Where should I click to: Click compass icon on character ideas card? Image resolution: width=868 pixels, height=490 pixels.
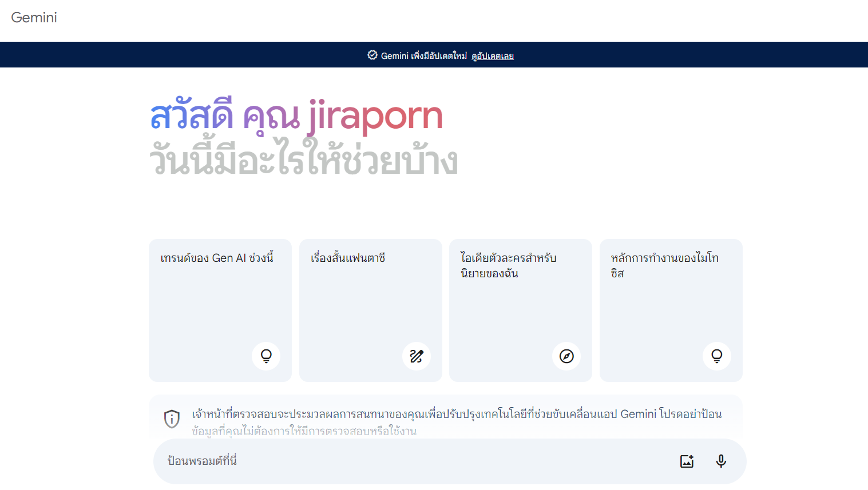[566, 356]
